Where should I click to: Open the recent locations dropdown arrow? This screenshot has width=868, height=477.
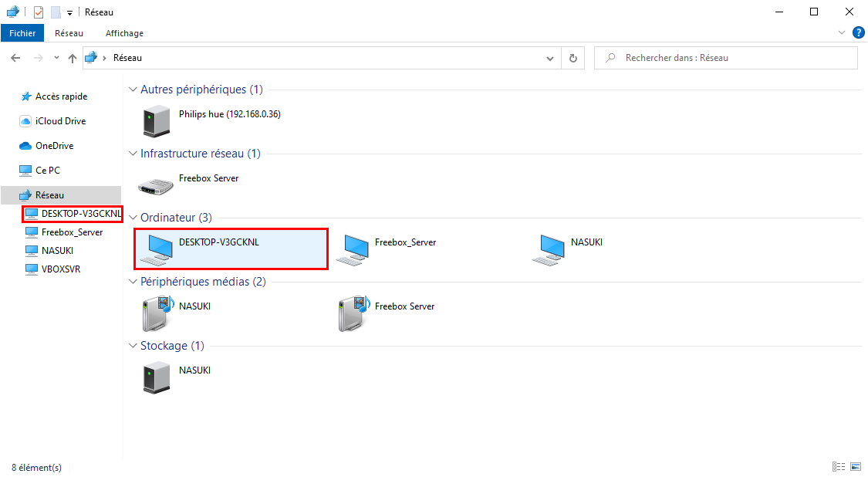click(56, 58)
